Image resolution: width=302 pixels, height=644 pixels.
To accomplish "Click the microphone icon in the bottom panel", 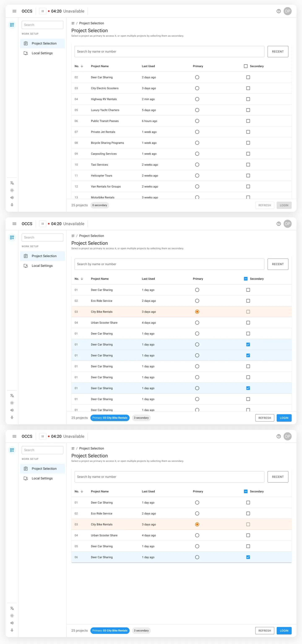I will point(12,630).
